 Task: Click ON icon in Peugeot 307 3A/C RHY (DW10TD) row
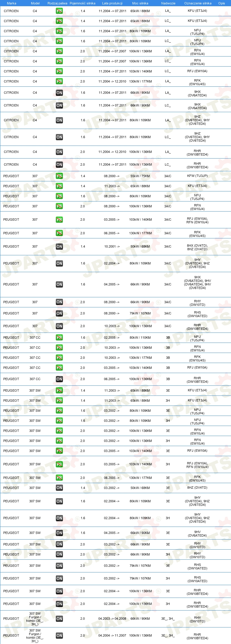pos(59,302)
